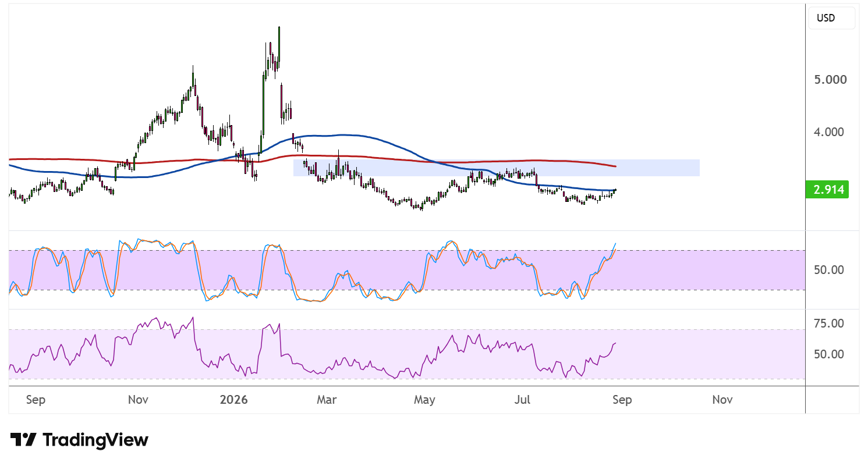Viewport: 868px width, 466px height.
Task: Click the Mar label on time axis
Action: click(x=327, y=400)
